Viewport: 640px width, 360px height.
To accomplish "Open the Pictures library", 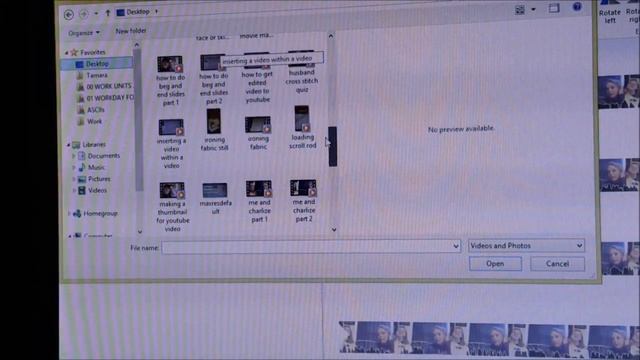I will (99, 179).
